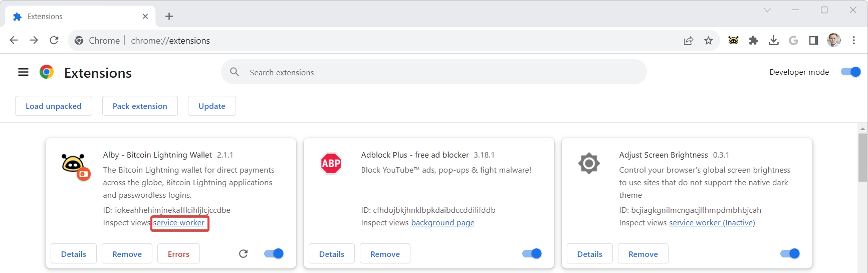Reload the Alby extension using refresh icon

pos(244,253)
